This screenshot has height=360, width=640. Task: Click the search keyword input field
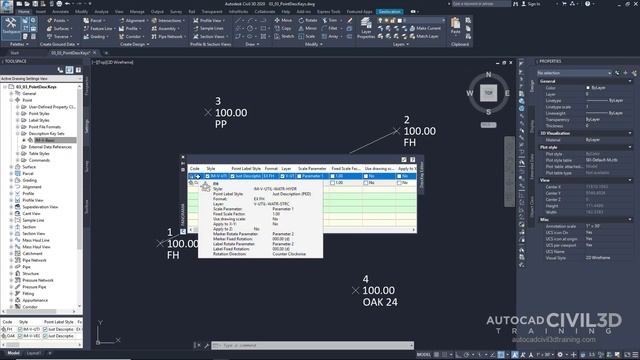(x=481, y=4)
